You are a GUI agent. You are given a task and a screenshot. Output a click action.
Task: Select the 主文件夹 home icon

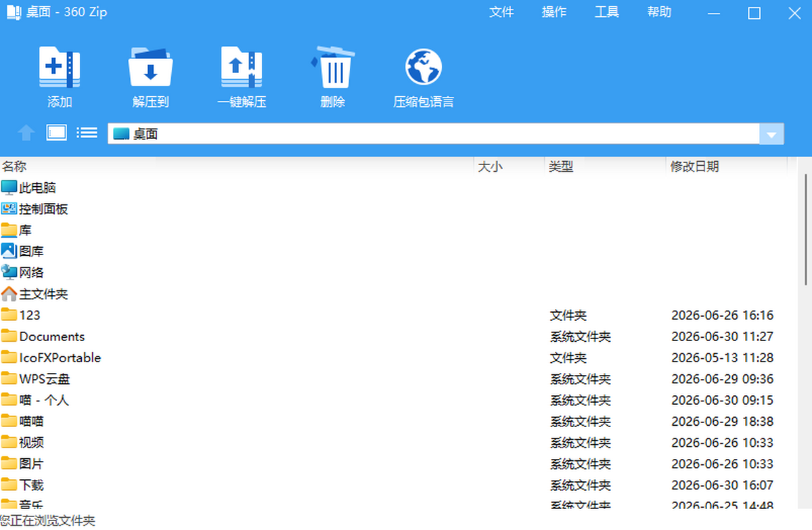9,294
